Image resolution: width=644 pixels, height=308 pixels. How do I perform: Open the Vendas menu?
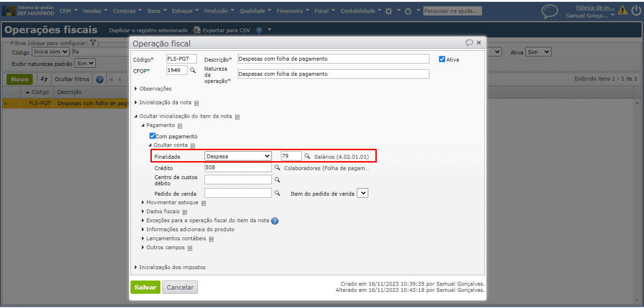click(x=95, y=10)
